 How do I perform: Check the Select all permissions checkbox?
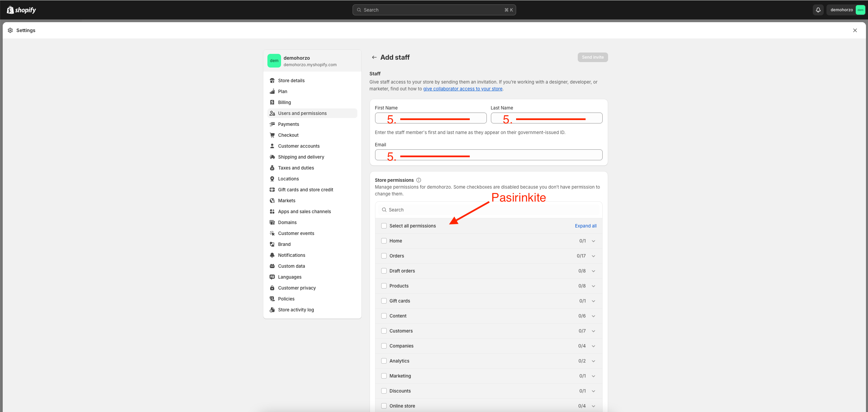tap(384, 226)
